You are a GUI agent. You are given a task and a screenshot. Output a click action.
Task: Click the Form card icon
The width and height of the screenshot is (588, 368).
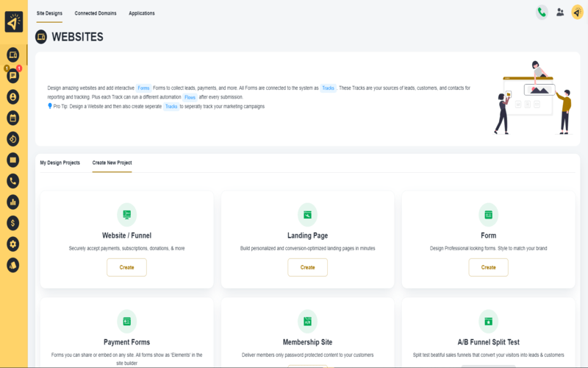[488, 215]
